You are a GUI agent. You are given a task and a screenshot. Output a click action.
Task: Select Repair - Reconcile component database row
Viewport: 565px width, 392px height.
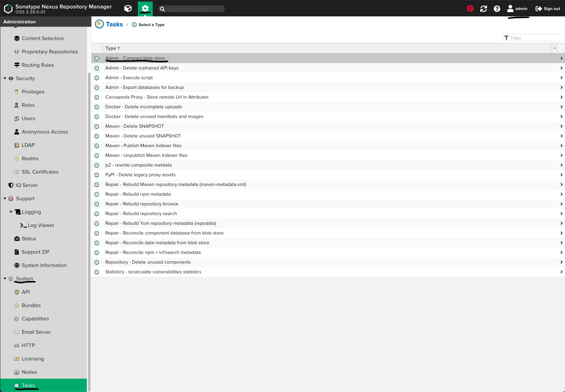[328, 233]
